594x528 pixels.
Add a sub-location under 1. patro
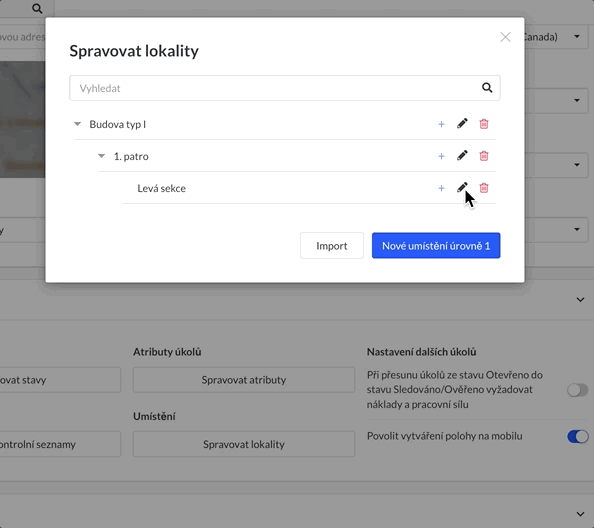click(441, 156)
